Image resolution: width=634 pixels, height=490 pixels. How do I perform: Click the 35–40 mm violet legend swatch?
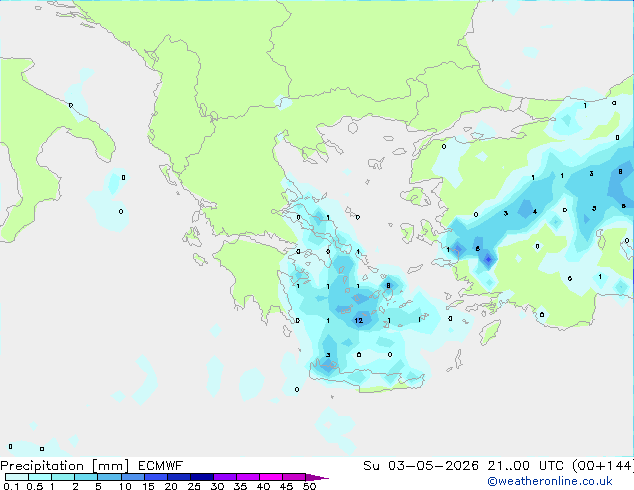point(248,477)
